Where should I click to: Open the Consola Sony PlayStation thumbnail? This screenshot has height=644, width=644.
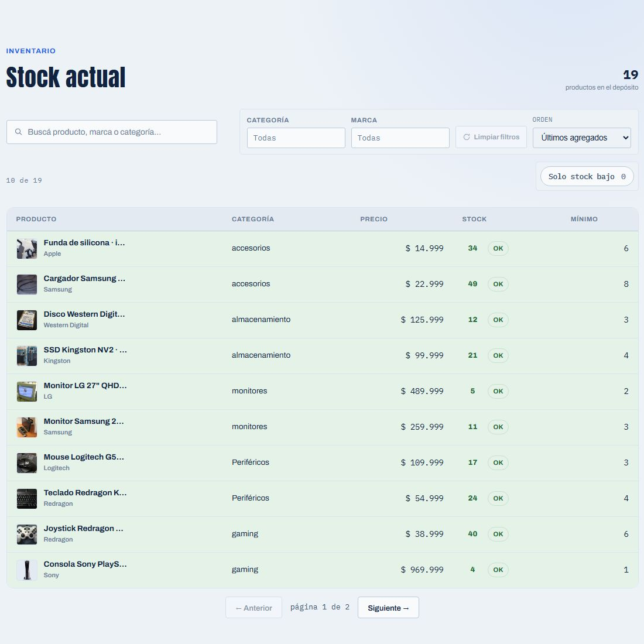click(x=27, y=570)
